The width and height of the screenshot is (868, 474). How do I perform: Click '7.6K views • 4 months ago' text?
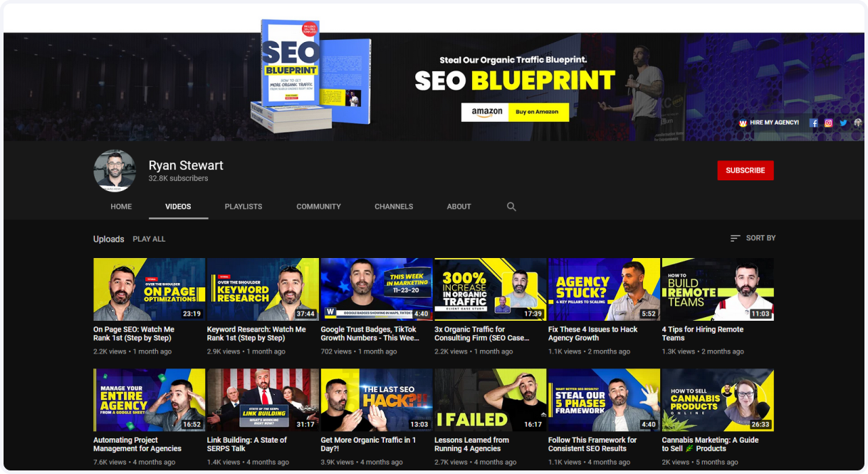(x=135, y=462)
